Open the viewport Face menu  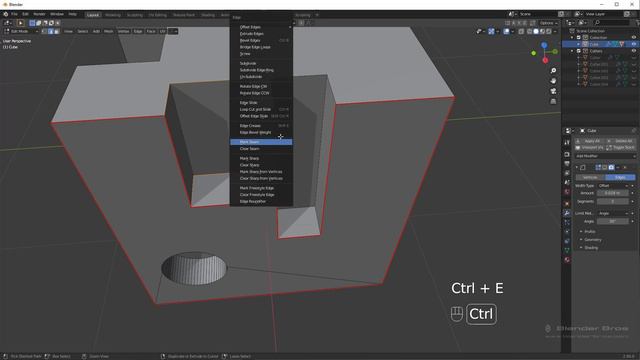pos(151,31)
